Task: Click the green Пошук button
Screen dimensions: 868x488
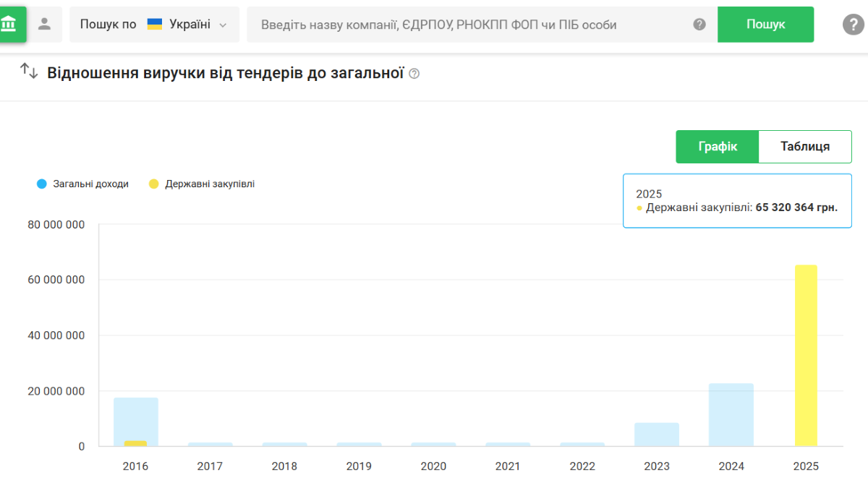Action: tap(765, 25)
